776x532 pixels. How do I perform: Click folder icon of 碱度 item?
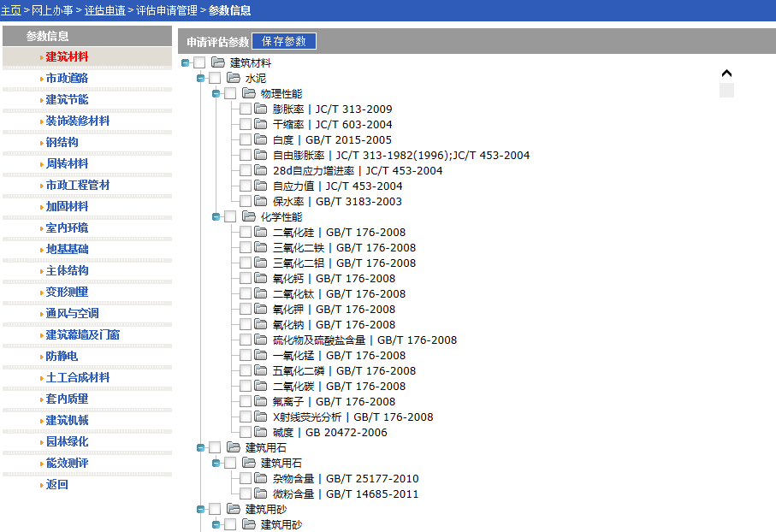tap(261, 433)
